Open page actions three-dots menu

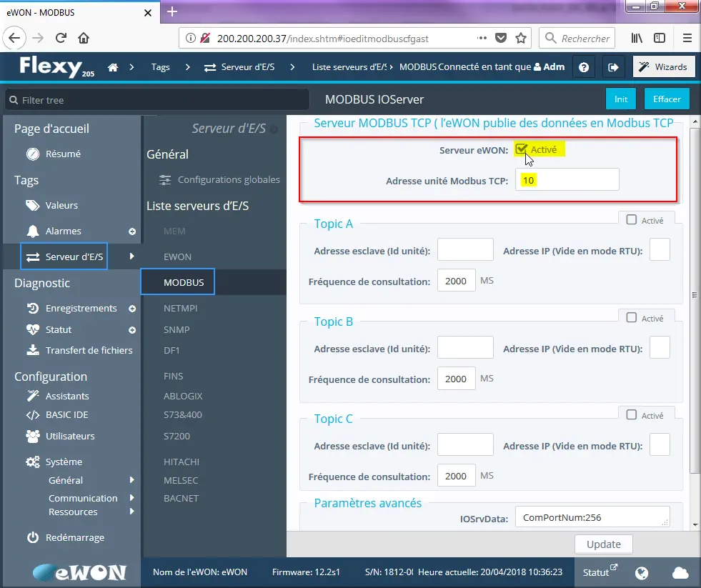click(x=482, y=38)
